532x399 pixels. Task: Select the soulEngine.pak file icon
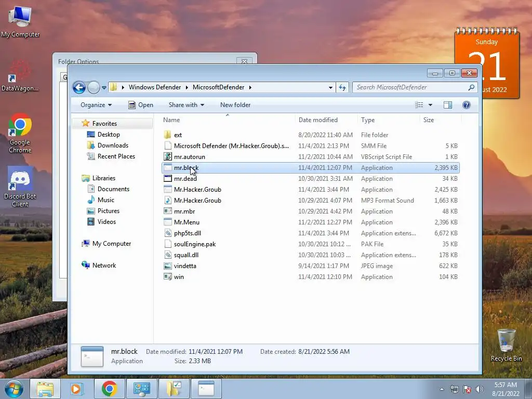(168, 244)
